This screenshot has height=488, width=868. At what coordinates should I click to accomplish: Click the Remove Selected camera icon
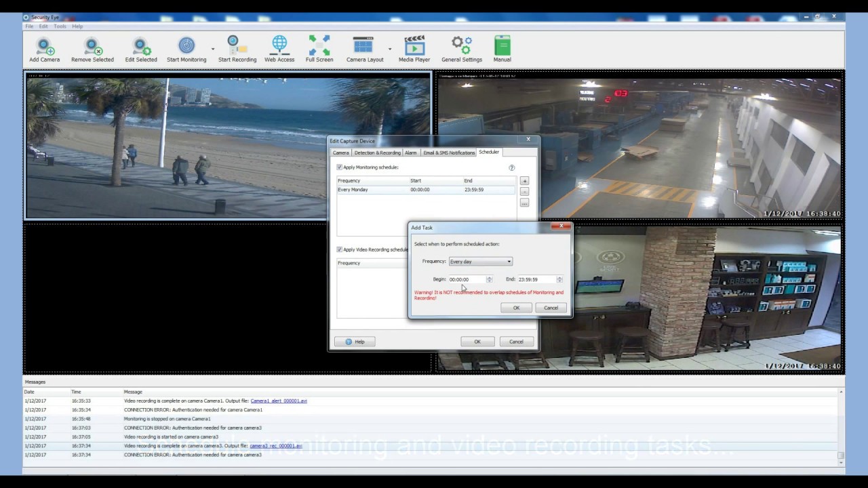(x=92, y=46)
